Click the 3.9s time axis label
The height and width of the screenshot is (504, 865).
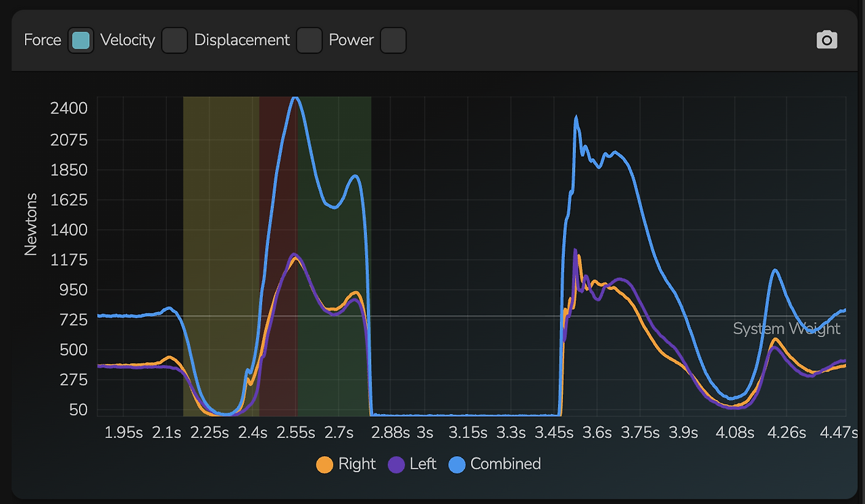pyautogui.click(x=683, y=432)
